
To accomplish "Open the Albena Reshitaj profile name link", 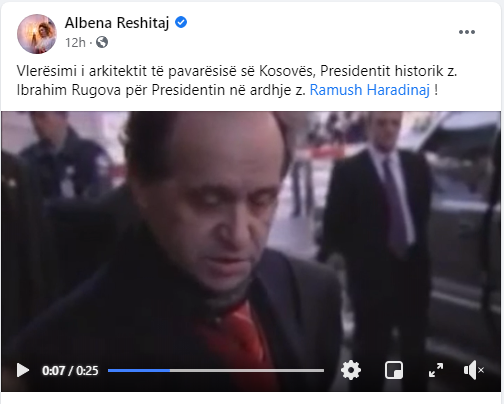I will click(117, 23).
